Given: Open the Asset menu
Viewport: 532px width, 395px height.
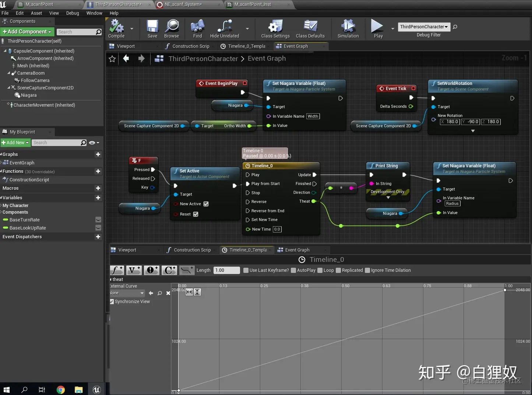Looking at the screenshot, I should click(x=36, y=13).
